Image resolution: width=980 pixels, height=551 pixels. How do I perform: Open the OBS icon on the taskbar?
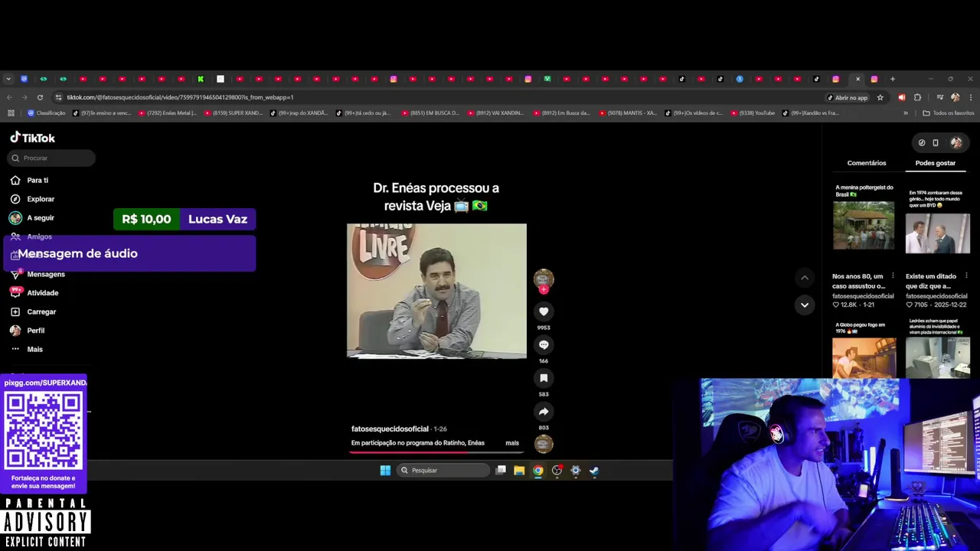click(557, 471)
